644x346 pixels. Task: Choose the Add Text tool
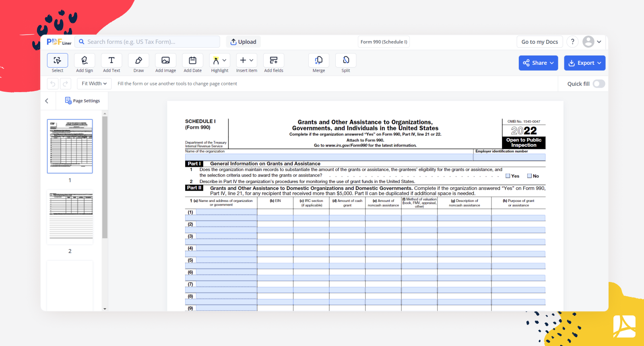(x=111, y=61)
